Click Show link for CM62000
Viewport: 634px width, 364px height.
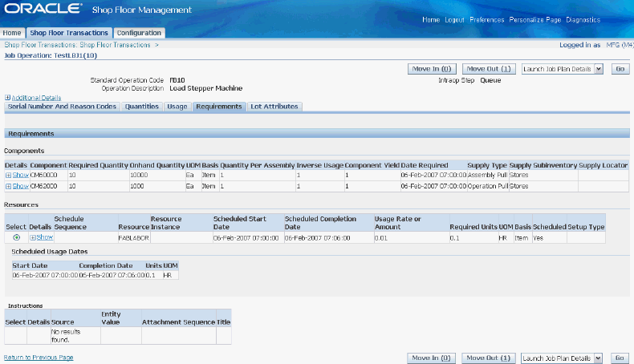tap(20, 186)
